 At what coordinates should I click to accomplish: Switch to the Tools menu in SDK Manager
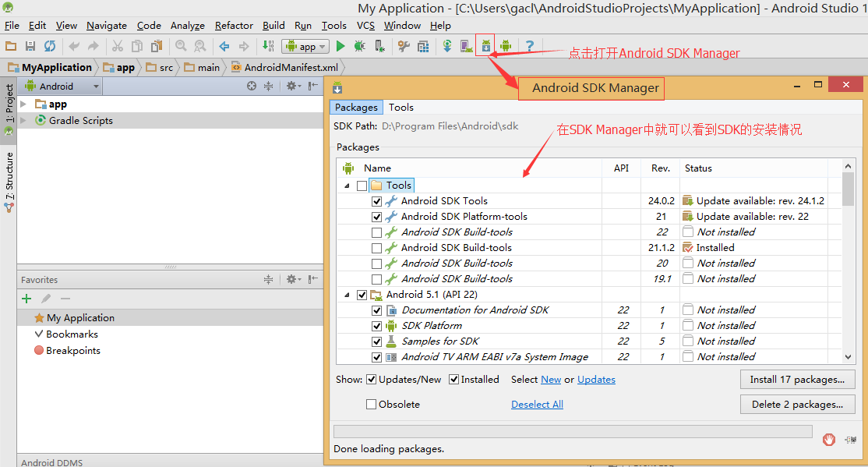(401, 108)
